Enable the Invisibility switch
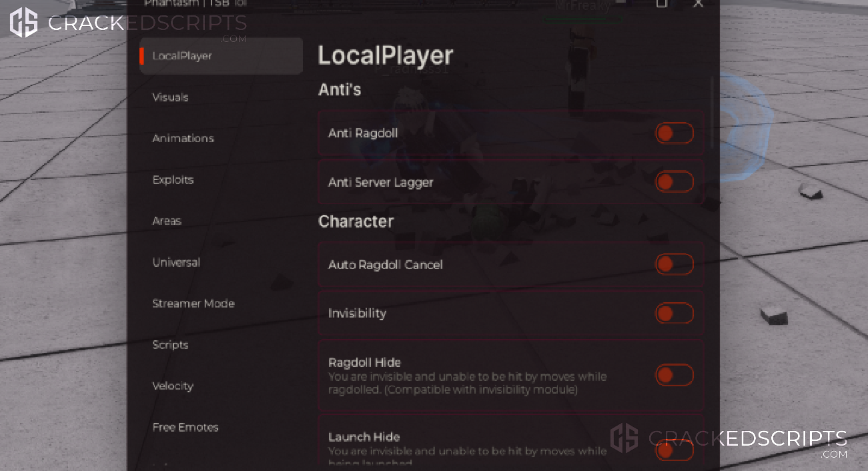 click(x=674, y=313)
